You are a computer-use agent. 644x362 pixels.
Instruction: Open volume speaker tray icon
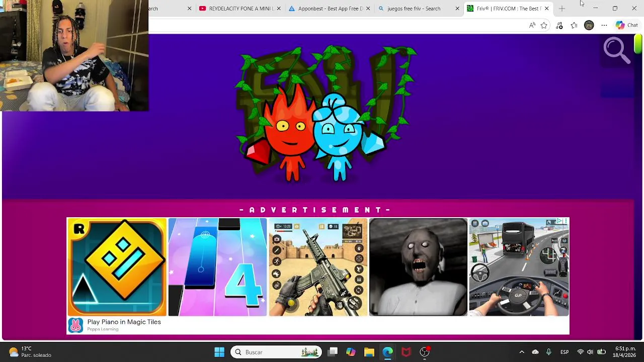click(x=590, y=352)
